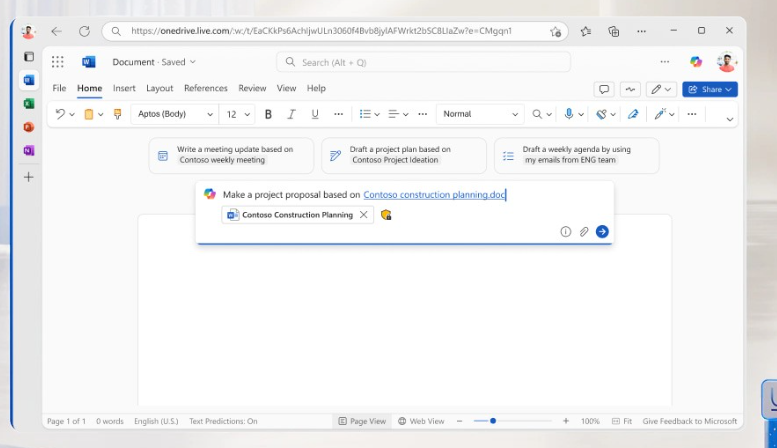Image resolution: width=777 pixels, height=448 pixels.
Task: Open the File menu
Action: (59, 88)
